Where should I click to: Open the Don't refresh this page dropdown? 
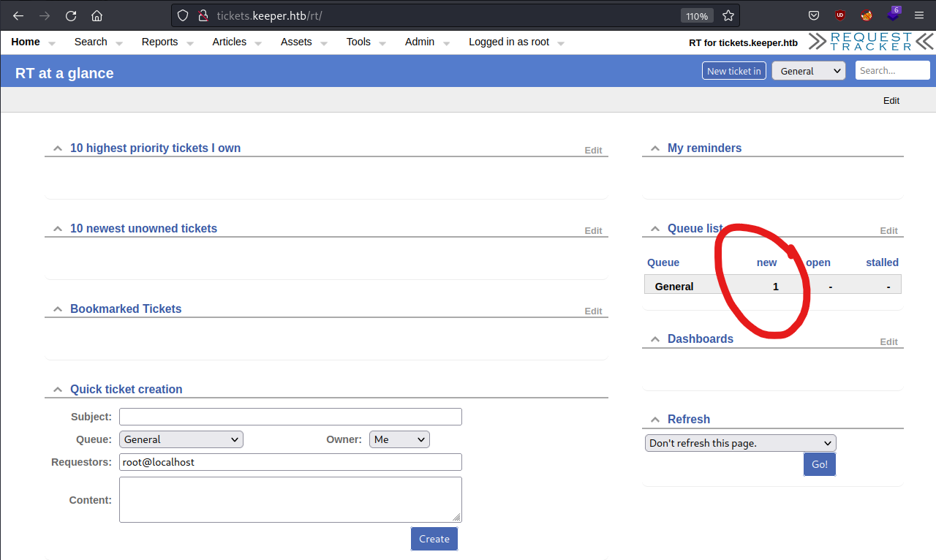740,443
